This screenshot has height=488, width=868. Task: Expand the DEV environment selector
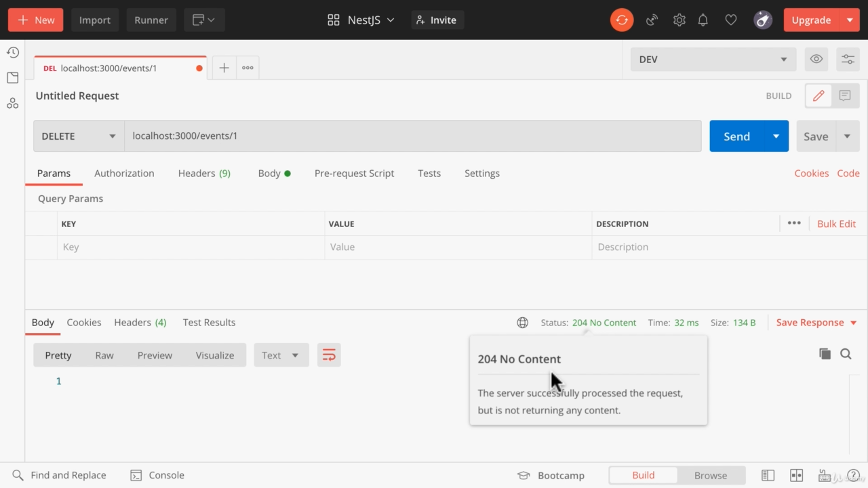[x=712, y=60]
